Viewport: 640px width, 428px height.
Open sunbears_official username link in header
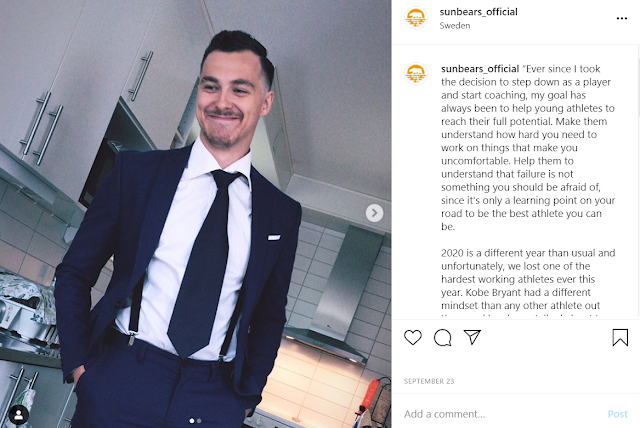click(478, 12)
